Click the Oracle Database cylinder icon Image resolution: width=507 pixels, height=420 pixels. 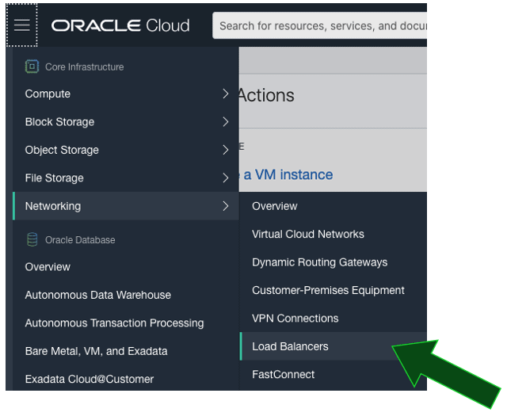[32, 239]
